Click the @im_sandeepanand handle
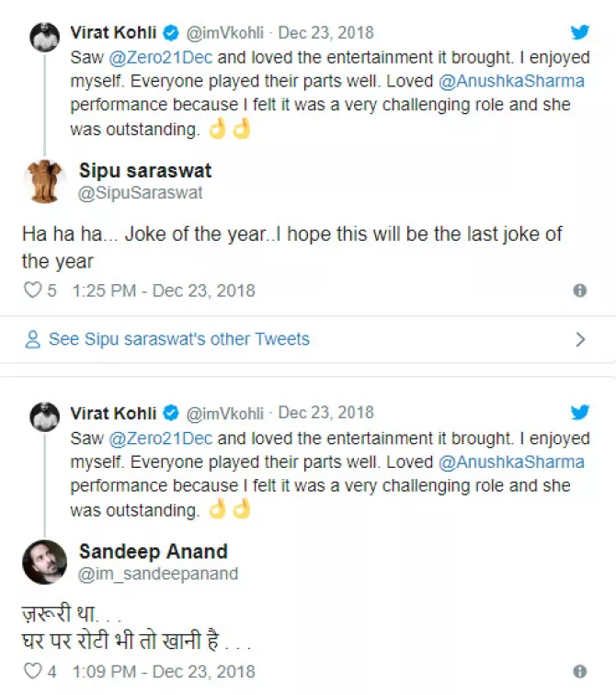Viewport: 616px width, 695px height. 158,574
